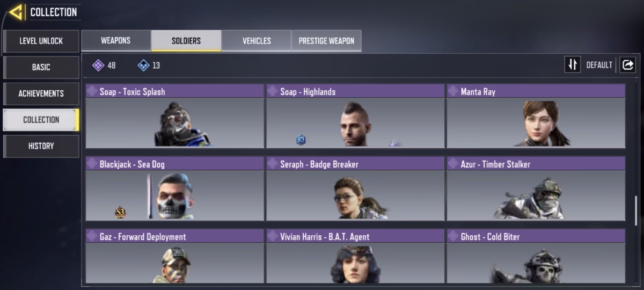Screen dimensions: 644x290
Task: Select the Soldiers tab
Action: pos(186,41)
